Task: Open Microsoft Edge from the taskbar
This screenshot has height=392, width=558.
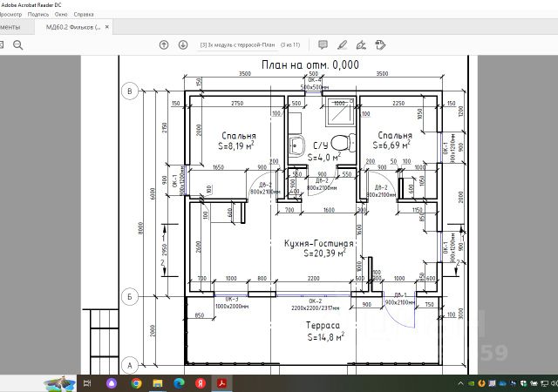Action: 179,383
